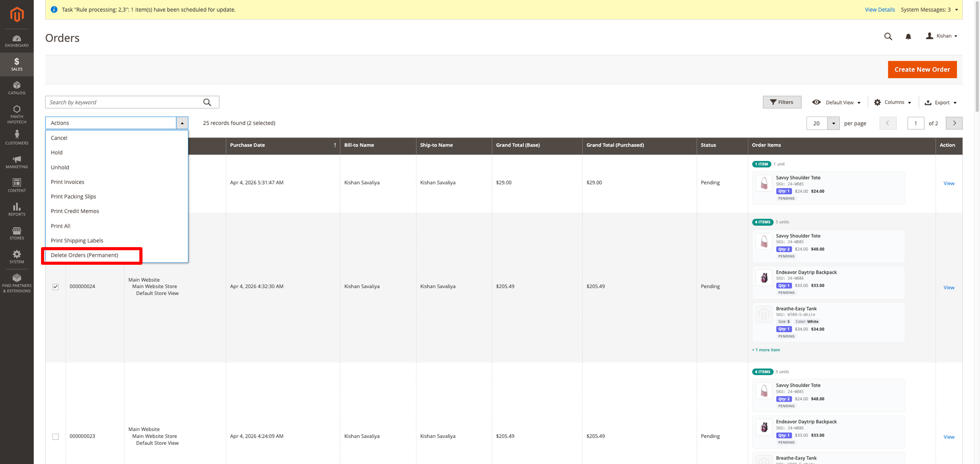Select the checkbox for order 000000023
Screen dimensions: 980x464
55,437
